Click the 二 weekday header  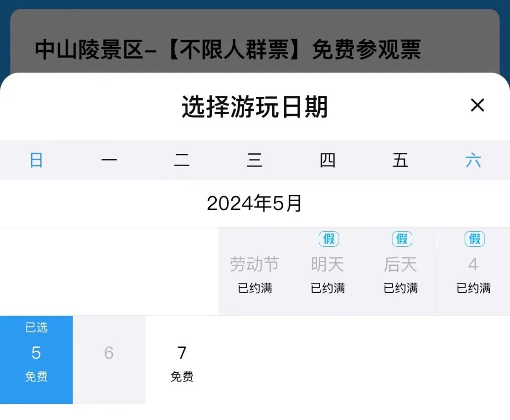click(182, 160)
